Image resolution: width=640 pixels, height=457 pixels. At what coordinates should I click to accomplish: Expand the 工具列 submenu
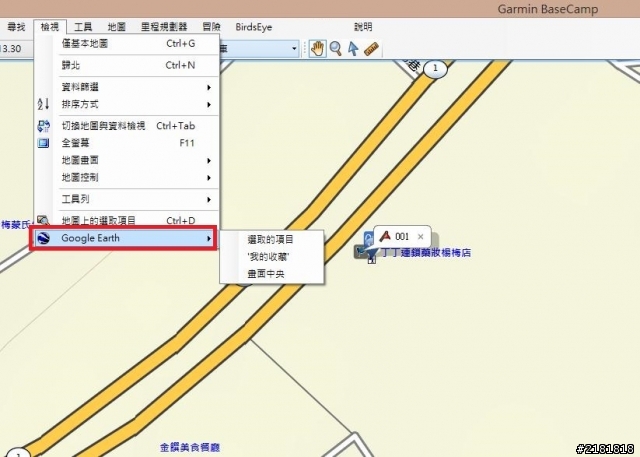(127, 199)
